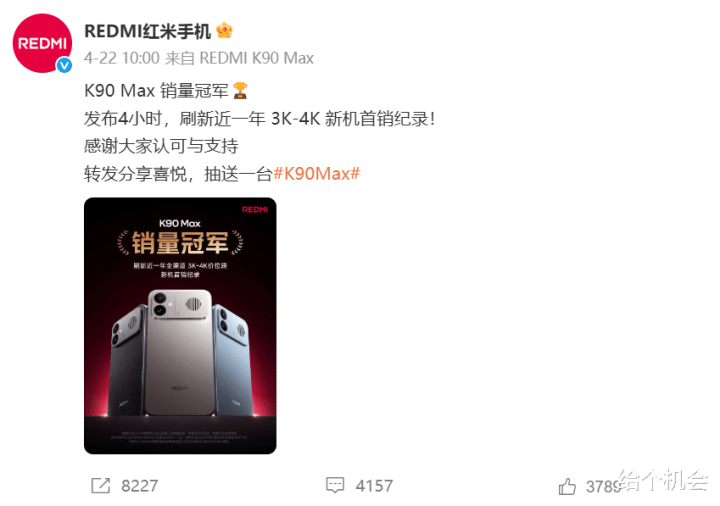
Task: Open comments via the speech bubble icon
Action: pyautogui.click(x=335, y=485)
